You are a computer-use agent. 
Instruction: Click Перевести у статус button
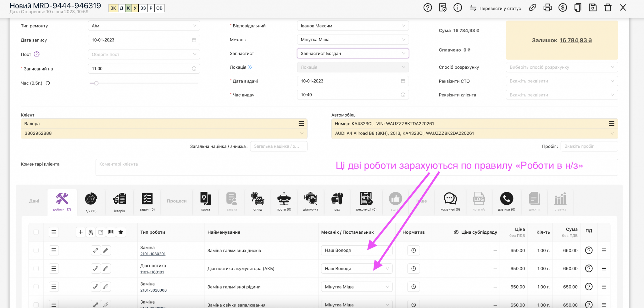[495, 9]
